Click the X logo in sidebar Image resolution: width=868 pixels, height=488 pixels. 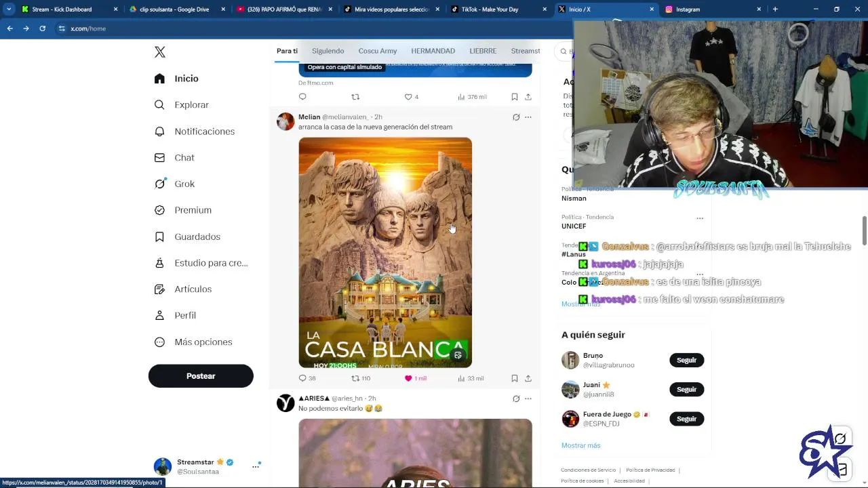coord(160,52)
